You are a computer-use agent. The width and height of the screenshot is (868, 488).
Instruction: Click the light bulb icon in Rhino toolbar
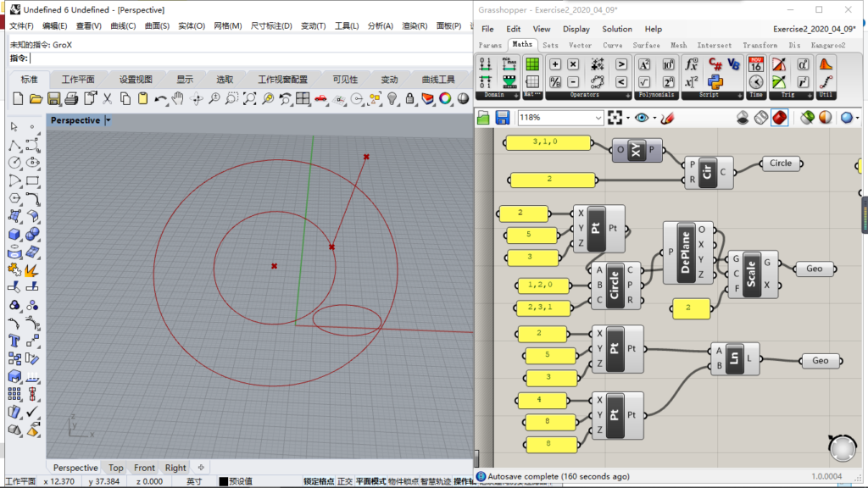click(392, 99)
